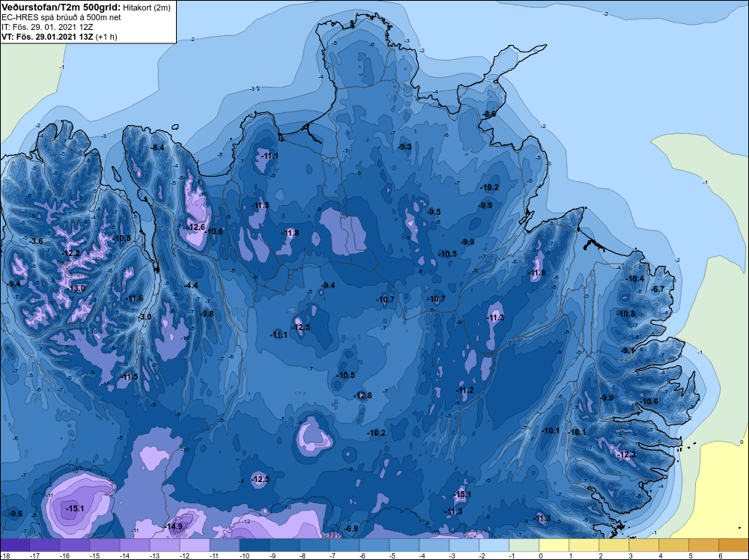Screen dimensions: 749x560
Task: Click the -9.5 temperature label
Action: pyautogui.click(x=434, y=212)
